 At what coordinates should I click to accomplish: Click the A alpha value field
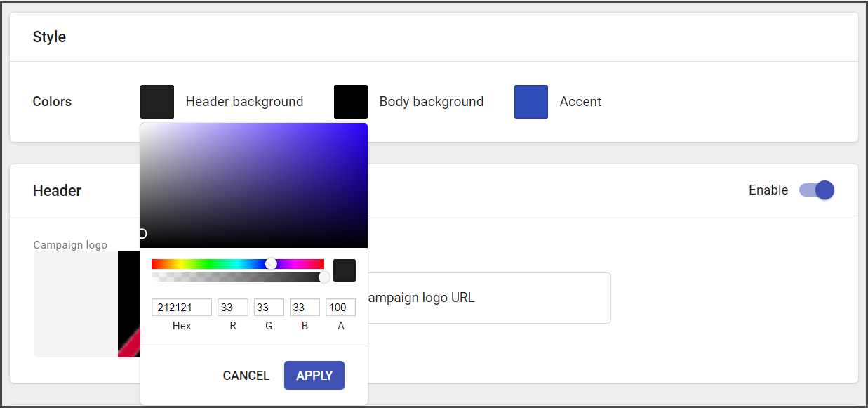[x=340, y=308]
